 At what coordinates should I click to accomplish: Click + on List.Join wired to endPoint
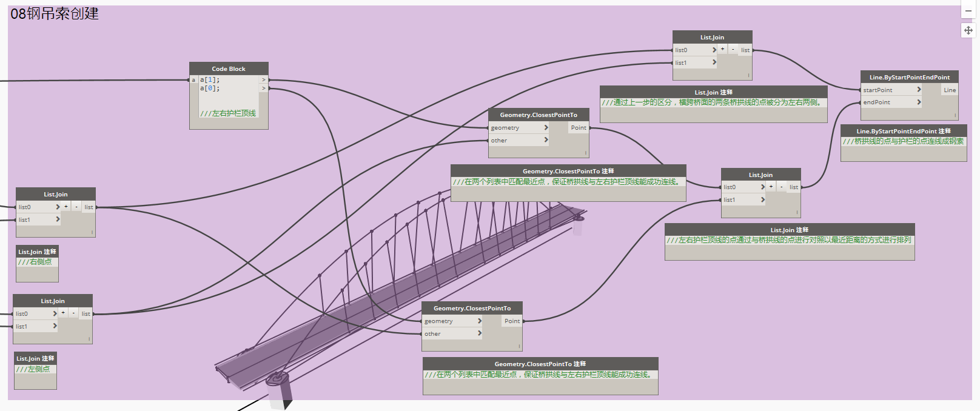click(771, 187)
